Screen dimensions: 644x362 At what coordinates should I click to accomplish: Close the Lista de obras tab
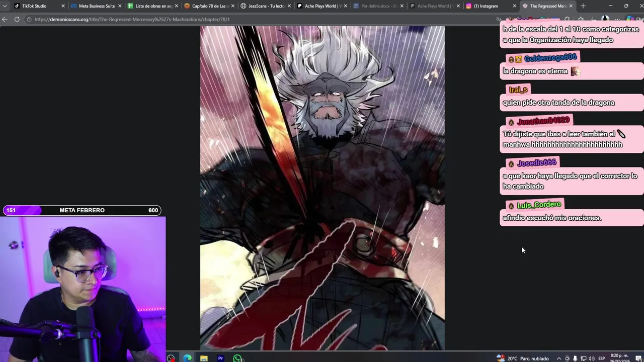point(176,6)
